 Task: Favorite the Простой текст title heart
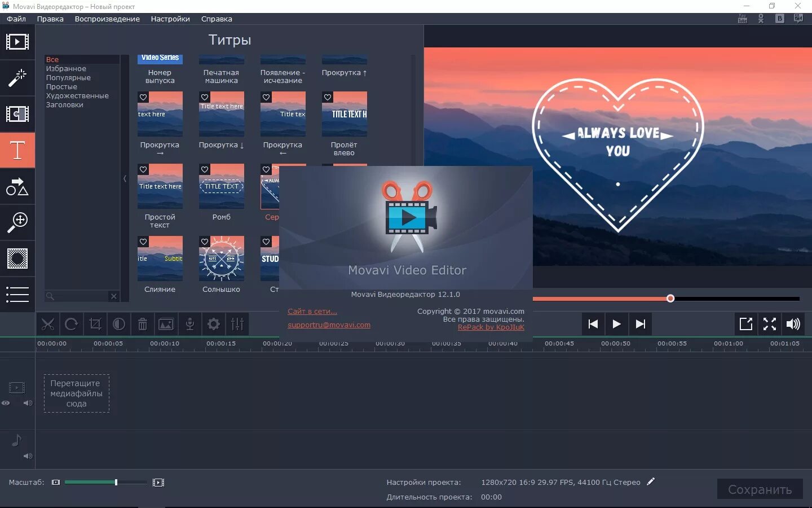[x=143, y=169]
